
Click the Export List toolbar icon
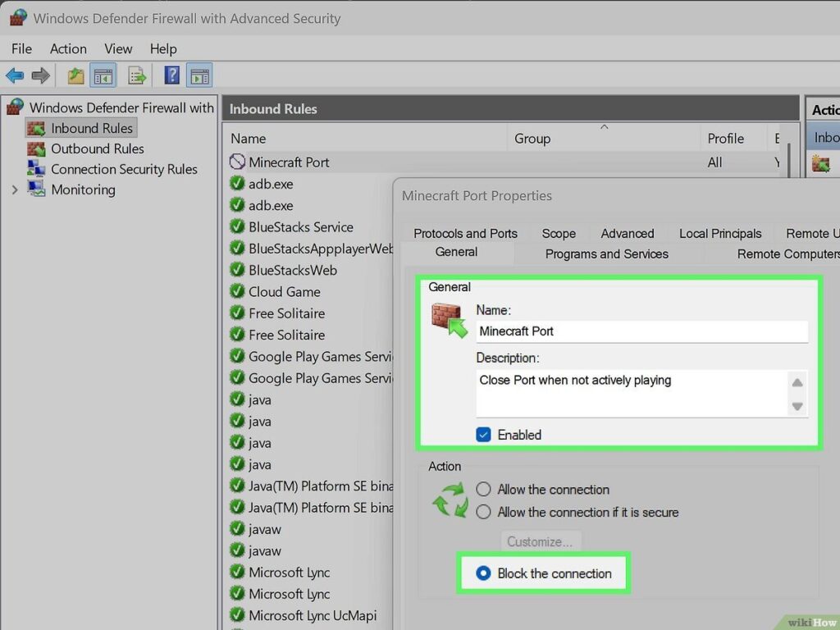coord(137,76)
